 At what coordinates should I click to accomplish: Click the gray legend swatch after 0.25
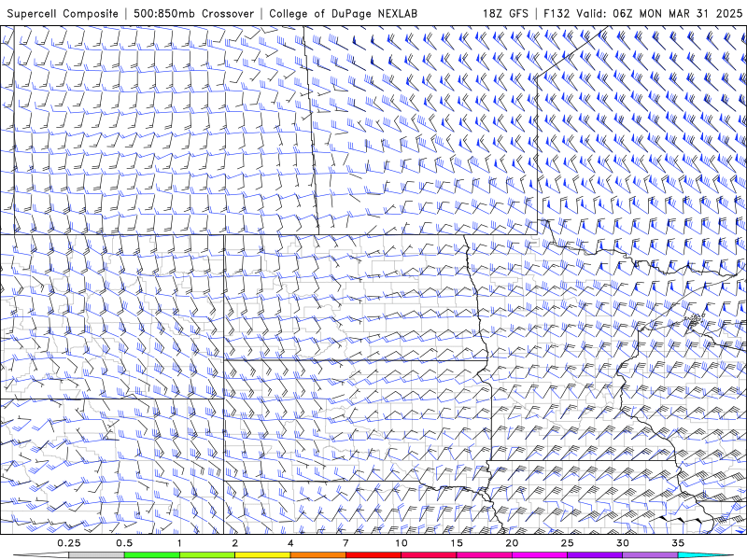click(x=96, y=555)
